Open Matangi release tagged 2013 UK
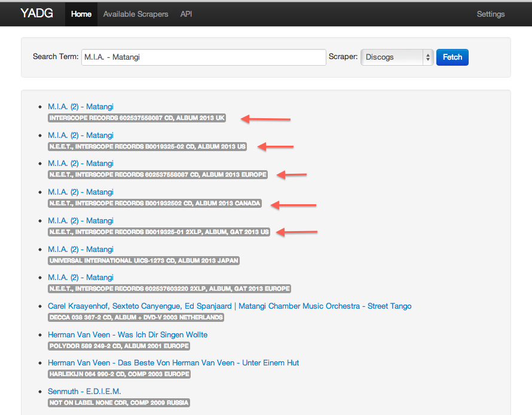The width and height of the screenshot is (532, 415). [81, 106]
